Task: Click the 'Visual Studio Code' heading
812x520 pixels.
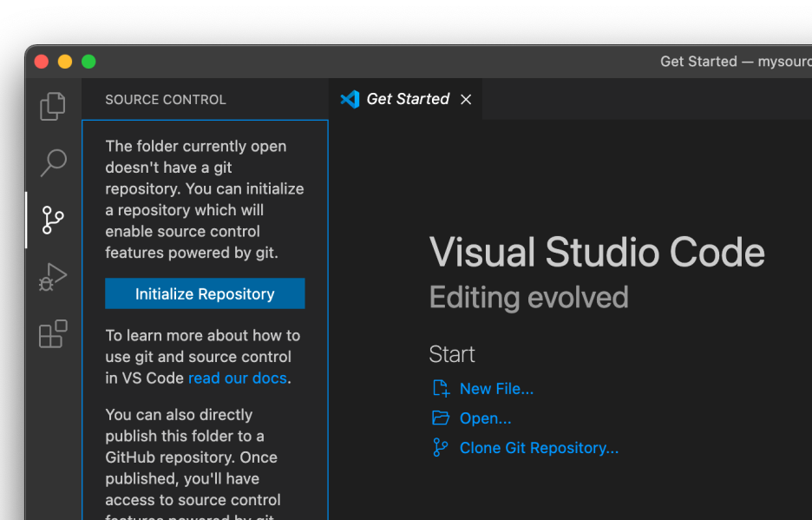Action: click(x=597, y=253)
